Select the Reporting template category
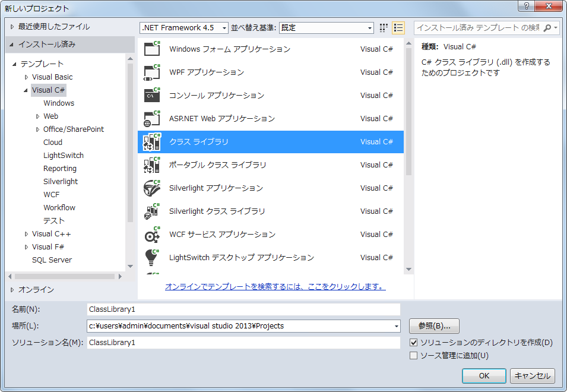The height and width of the screenshot is (392, 567). [59, 168]
